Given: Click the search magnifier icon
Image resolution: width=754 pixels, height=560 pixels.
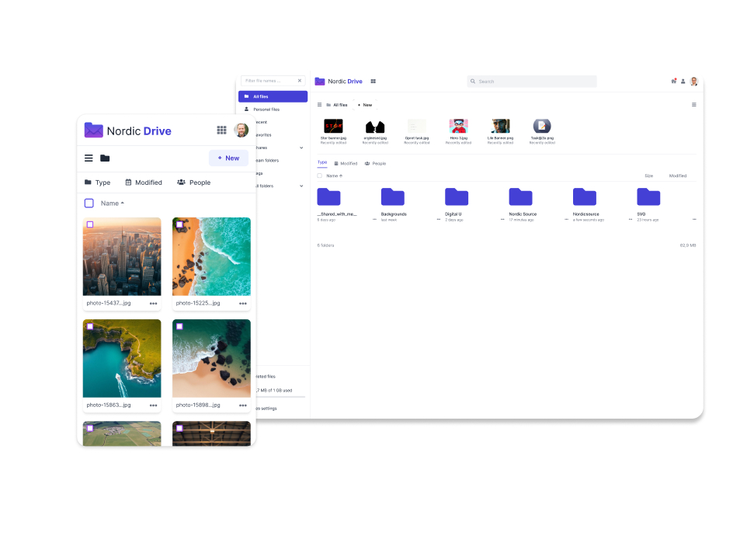Looking at the screenshot, I should click(473, 82).
